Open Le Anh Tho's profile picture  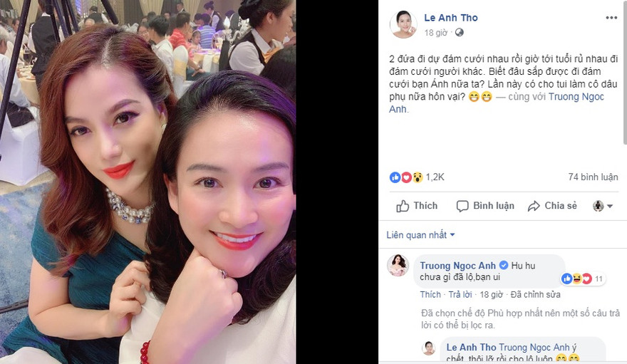(403, 24)
